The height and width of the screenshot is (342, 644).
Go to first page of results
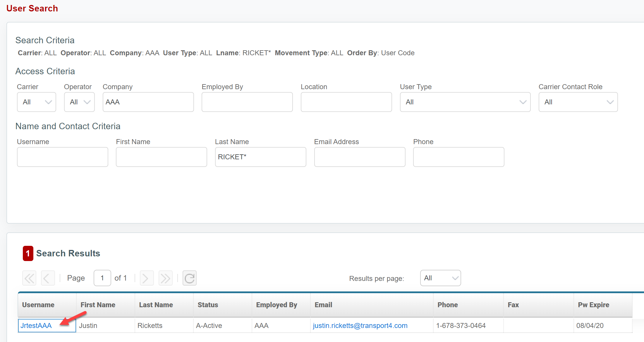coord(29,278)
